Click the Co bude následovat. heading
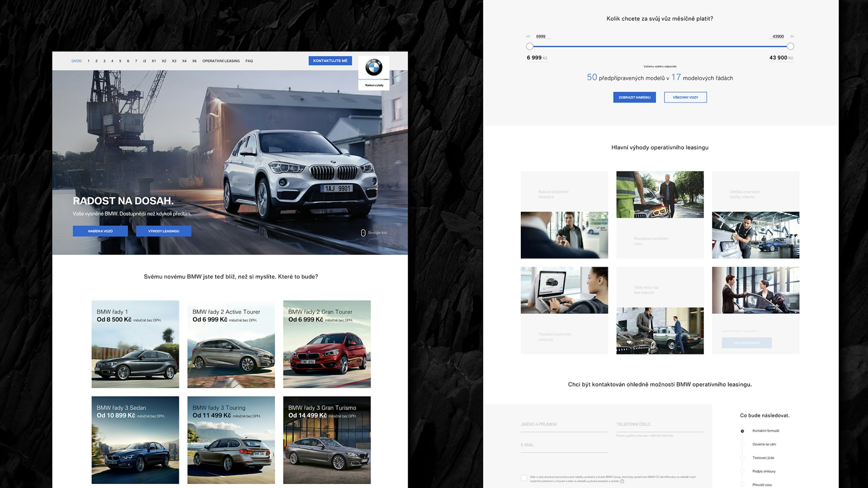The image size is (868, 488). click(765, 415)
